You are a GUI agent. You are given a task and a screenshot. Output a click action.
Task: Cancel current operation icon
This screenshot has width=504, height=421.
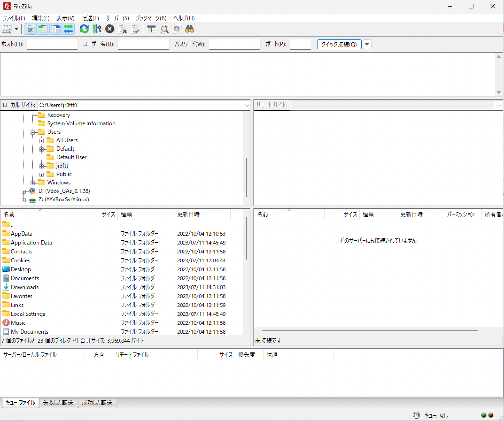110,29
